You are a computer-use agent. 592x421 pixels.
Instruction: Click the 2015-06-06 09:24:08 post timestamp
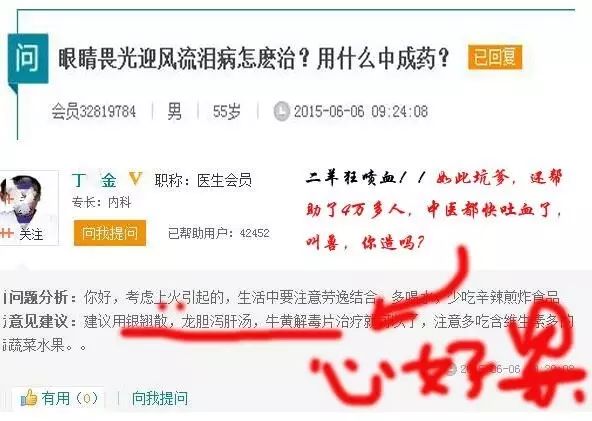point(361,111)
